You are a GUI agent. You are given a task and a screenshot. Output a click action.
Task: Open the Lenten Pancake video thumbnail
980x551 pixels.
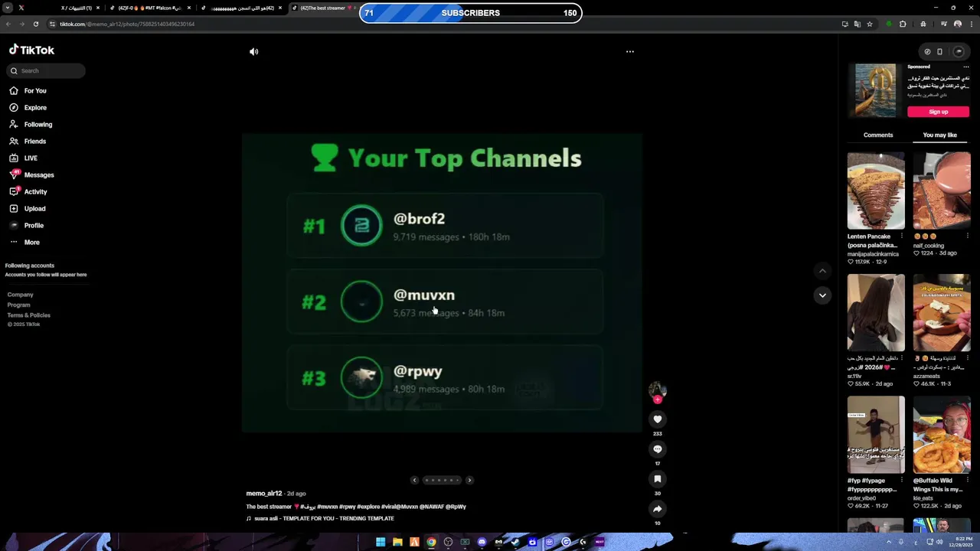pos(876,191)
